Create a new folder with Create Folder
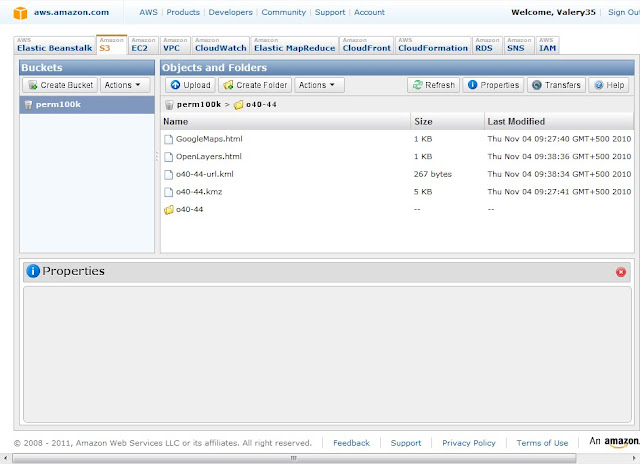The width and height of the screenshot is (640, 464). tap(255, 85)
